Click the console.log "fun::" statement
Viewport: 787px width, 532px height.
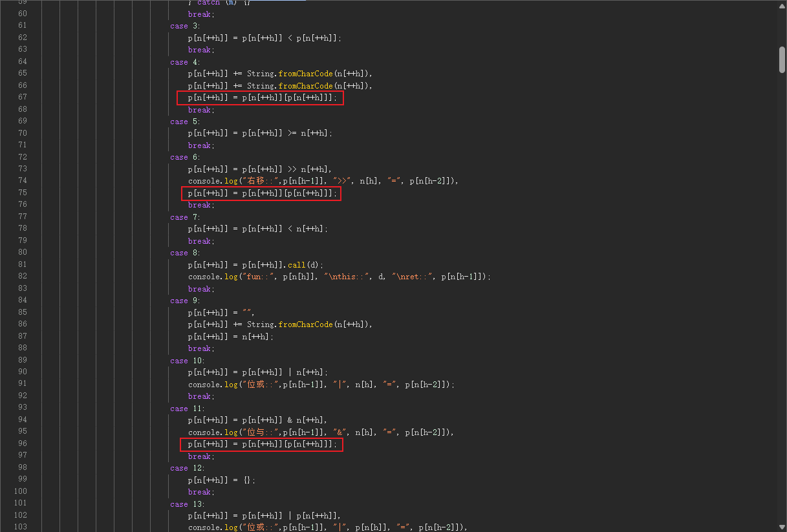pos(340,277)
